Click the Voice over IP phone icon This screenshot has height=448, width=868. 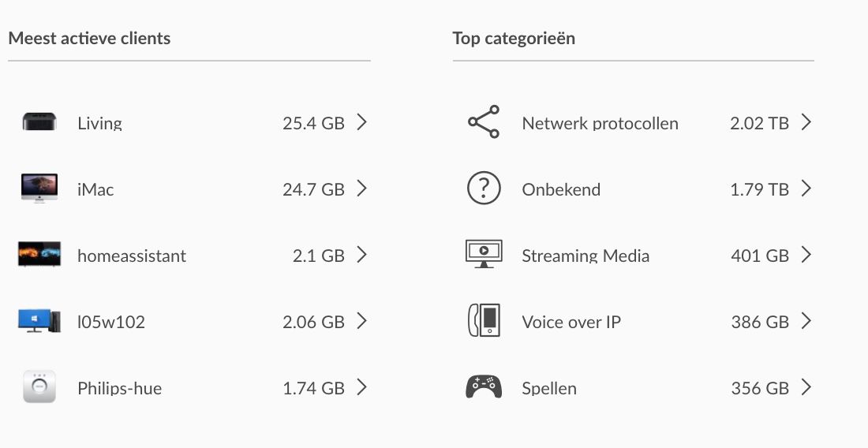coord(484,320)
